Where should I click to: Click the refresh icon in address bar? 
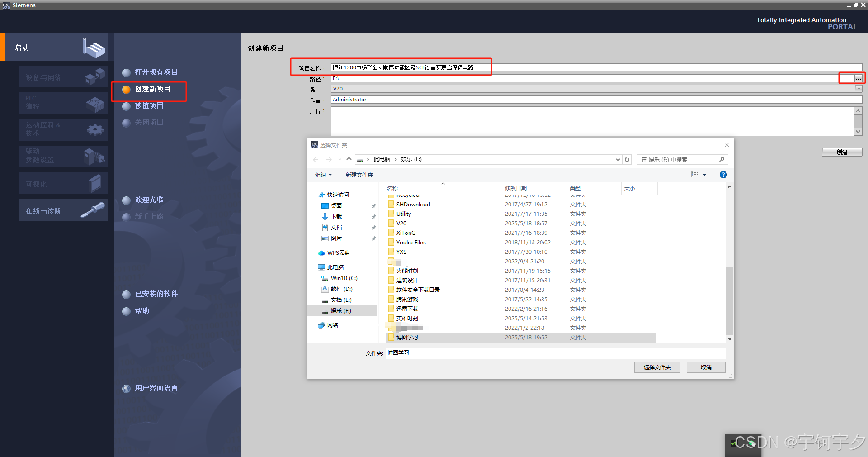pyautogui.click(x=627, y=160)
